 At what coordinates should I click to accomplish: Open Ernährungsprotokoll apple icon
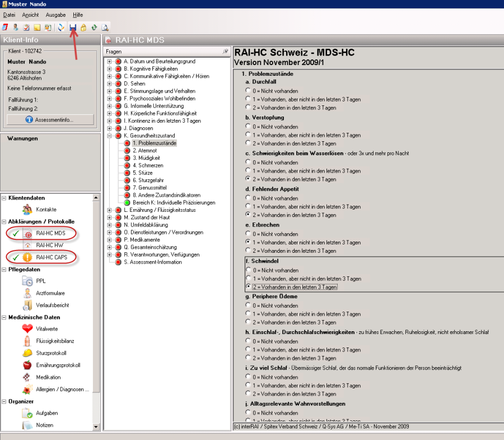pos(27,365)
